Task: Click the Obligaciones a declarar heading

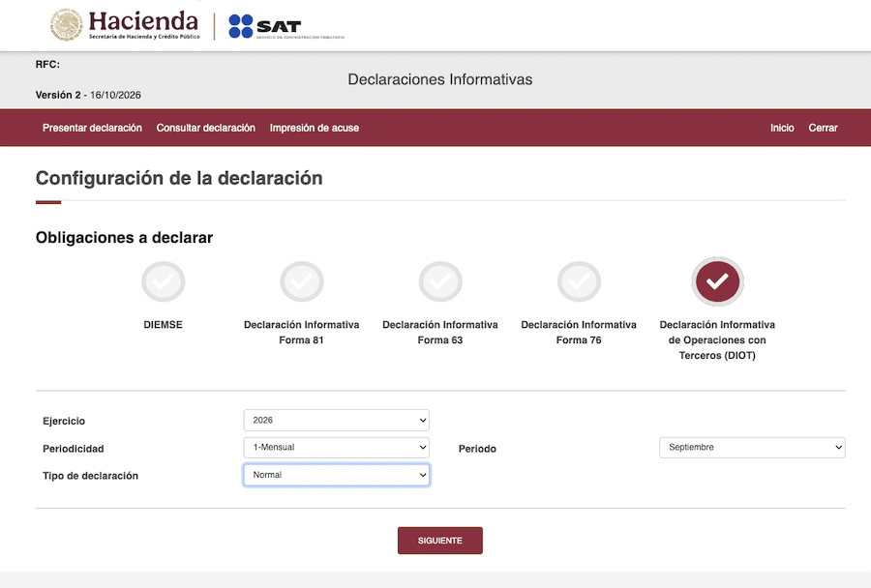Action: 125,238
